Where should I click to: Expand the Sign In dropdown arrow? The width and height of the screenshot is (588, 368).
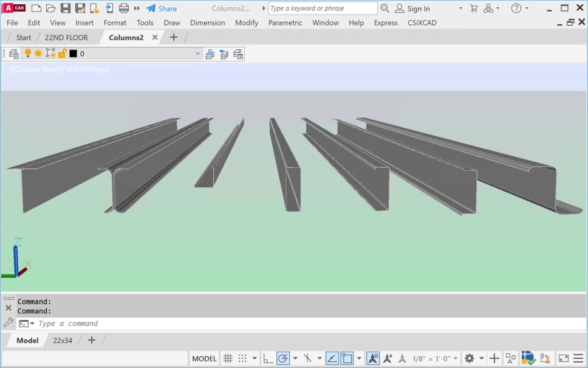(x=460, y=9)
